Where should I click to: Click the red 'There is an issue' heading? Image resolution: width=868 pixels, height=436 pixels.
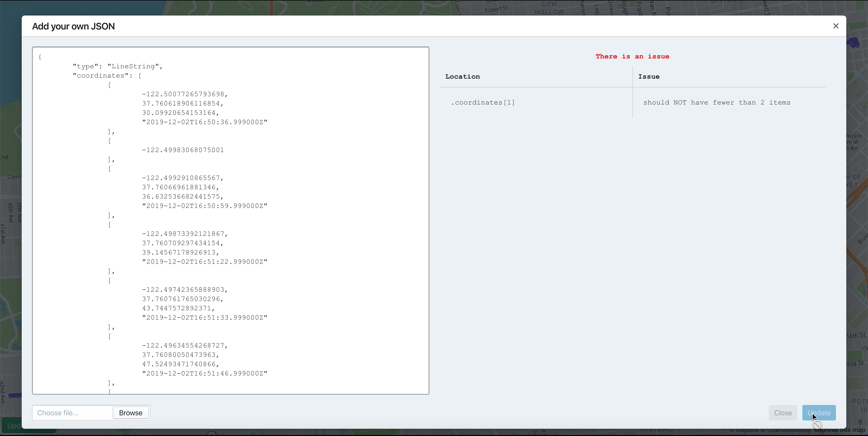click(632, 56)
